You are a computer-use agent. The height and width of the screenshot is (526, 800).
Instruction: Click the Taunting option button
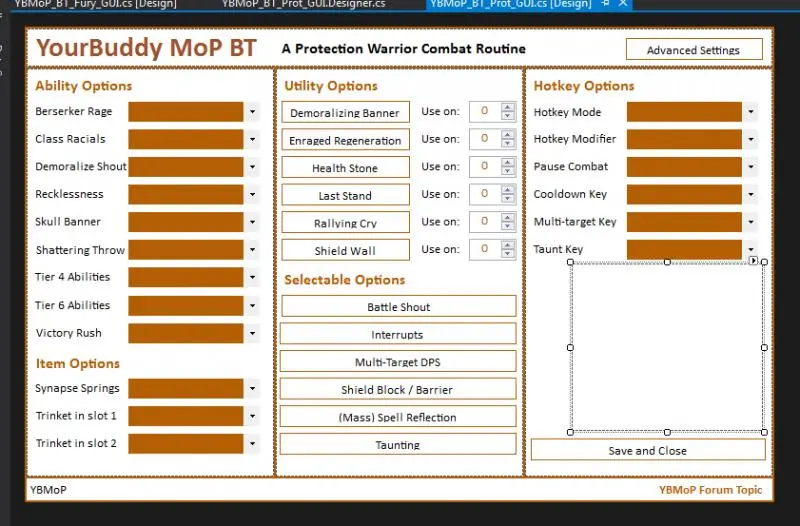coord(398,444)
